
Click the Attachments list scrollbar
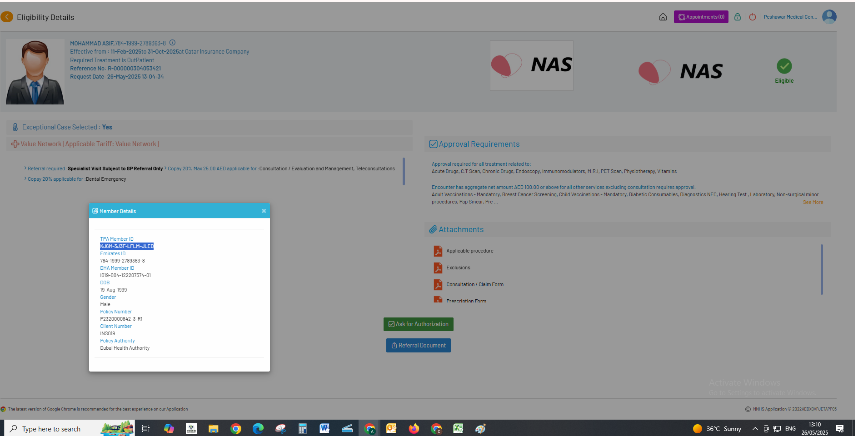pos(822,269)
